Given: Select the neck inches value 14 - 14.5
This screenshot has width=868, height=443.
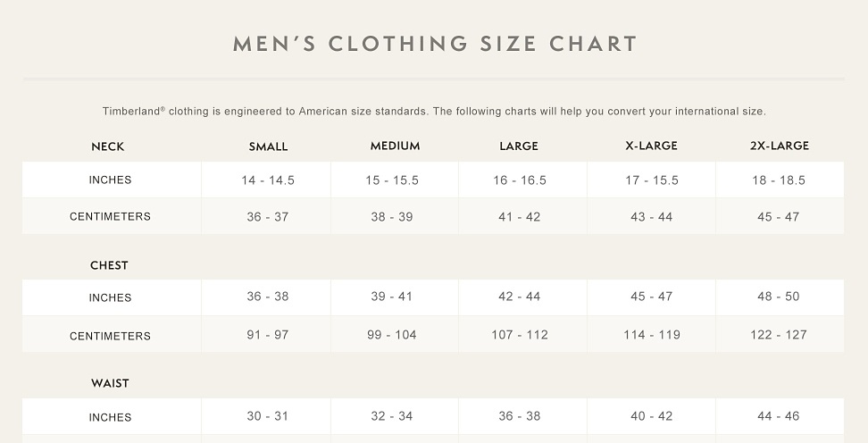Looking at the screenshot, I should [x=268, y=180].
